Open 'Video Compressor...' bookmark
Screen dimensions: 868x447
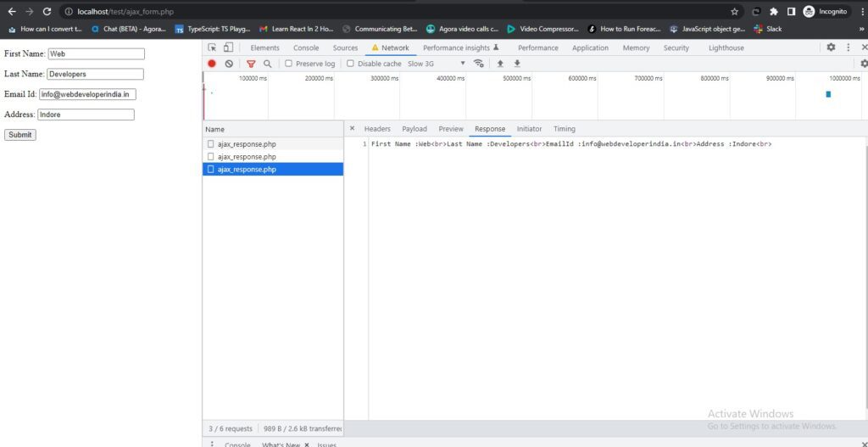pyautogui.click(x=543, y=29)
